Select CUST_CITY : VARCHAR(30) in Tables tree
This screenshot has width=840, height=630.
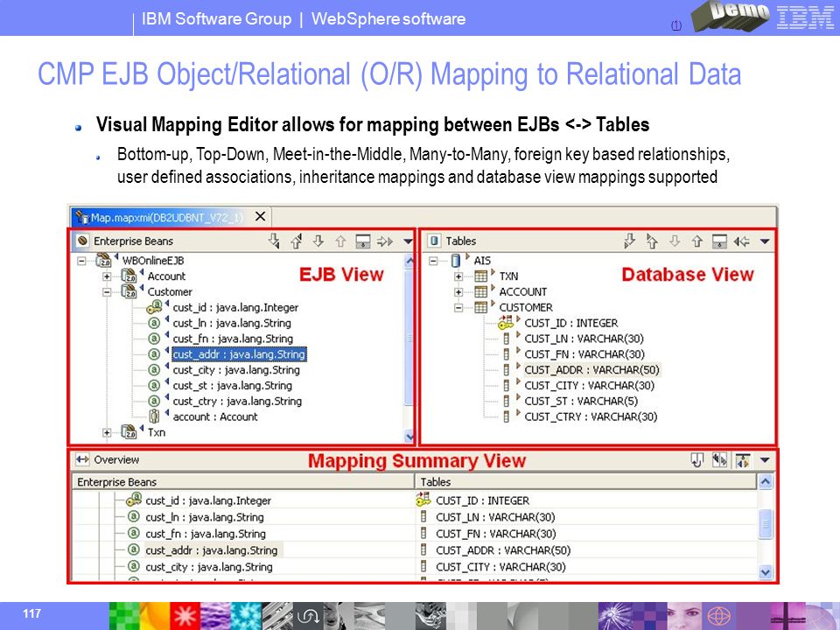[x=589, y=385]
